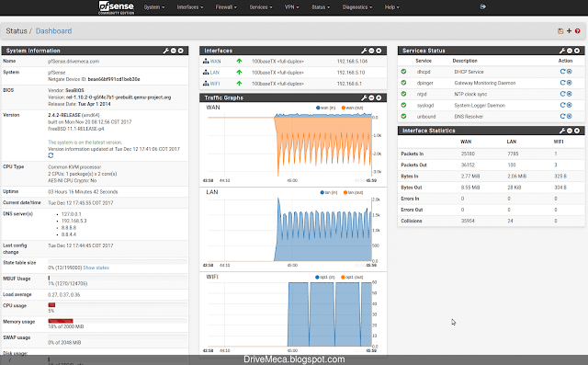Configure Interfaces widget via wrench
The width and height of the screenshot is (588, 365).
pyautogui.click(x=364, y=51)
